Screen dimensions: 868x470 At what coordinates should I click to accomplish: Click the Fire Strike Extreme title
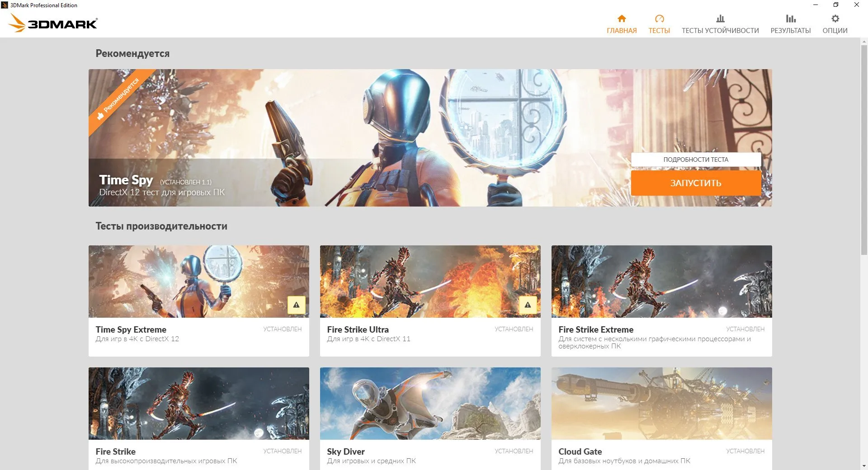(x=596, y=329)
